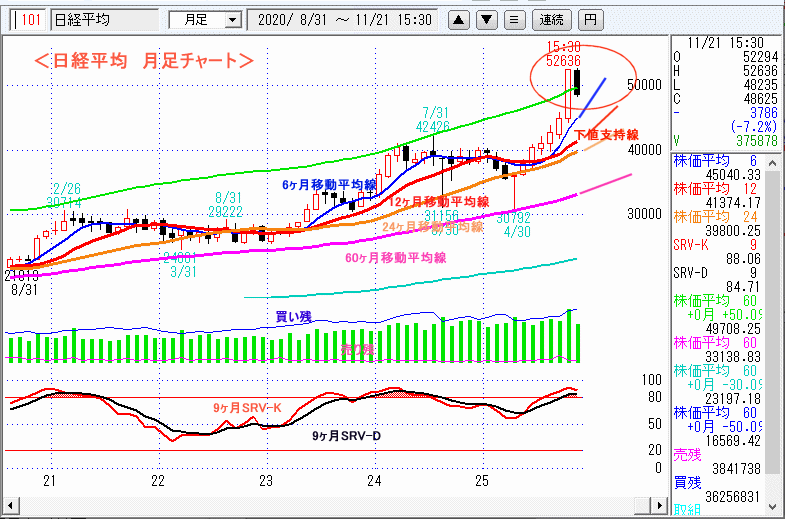Click the 9ヶ月SRV-K indicator label

(x=246, y=407)
